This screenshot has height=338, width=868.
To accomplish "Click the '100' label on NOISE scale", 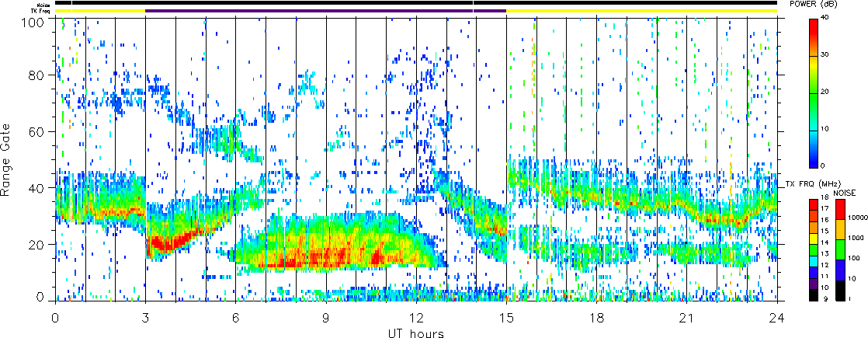I will [852, 258].
